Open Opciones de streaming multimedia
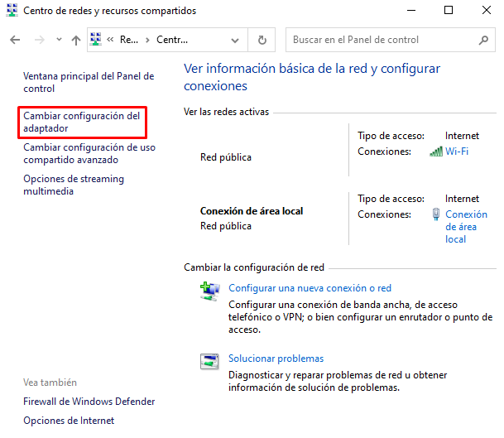The height and width of the screenshot is (438, 504). point(74,185)
